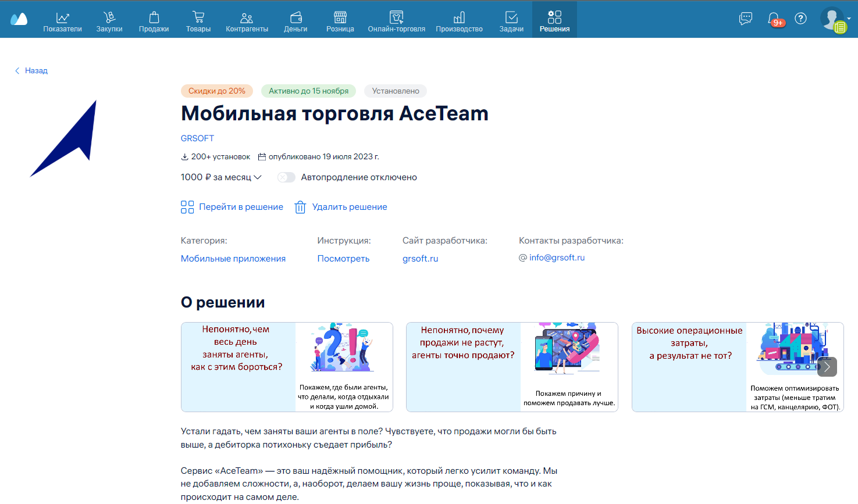Toggle the Автопродление switch
The image size is (858, 504).
click(x=286, y=177)
